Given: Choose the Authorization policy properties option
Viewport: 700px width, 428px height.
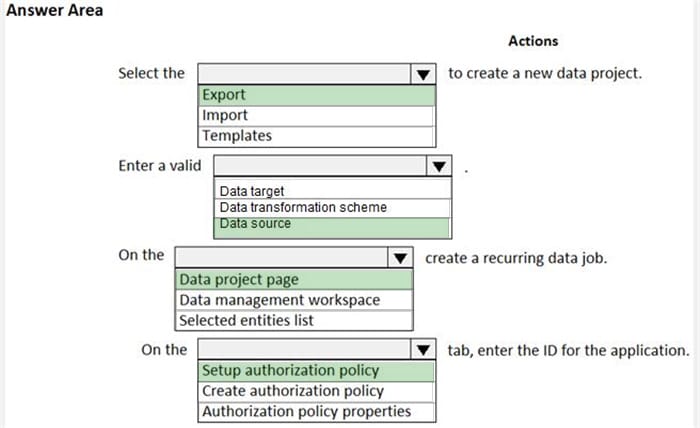Looking at the screenshot, I should click(318, 411).
